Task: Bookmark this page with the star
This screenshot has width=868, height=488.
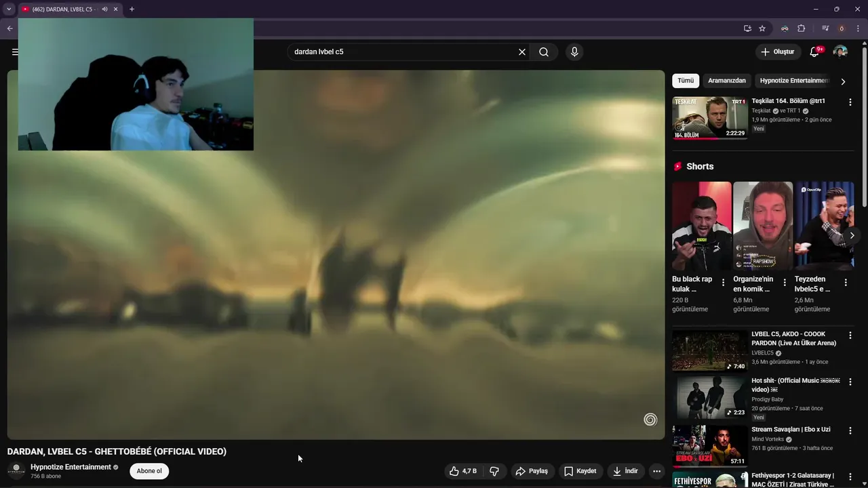Action: point(762,28)
